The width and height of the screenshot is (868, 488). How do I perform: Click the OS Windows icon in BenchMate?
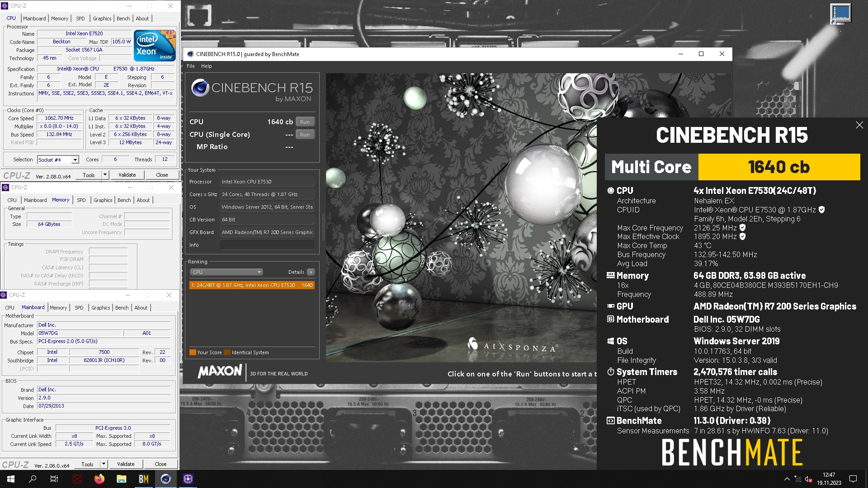611,341
